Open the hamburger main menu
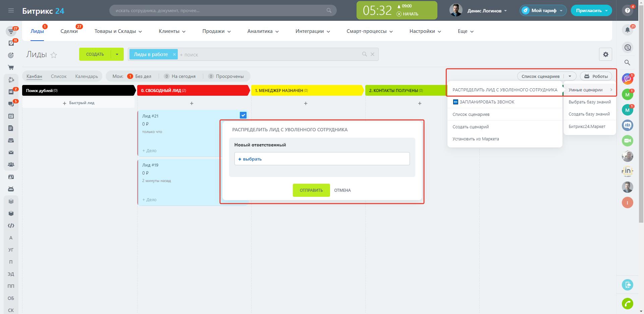 (x=11, y=10)
